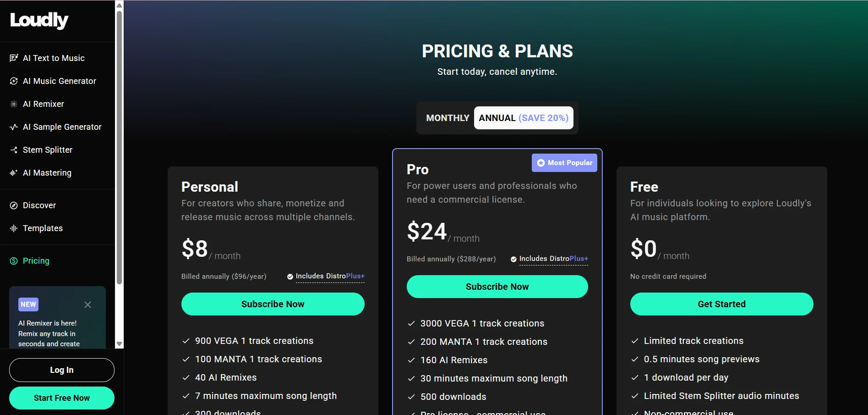Click the Log In button
The height and width of the screenshot is (415, 868).
[x=62, y=370]
